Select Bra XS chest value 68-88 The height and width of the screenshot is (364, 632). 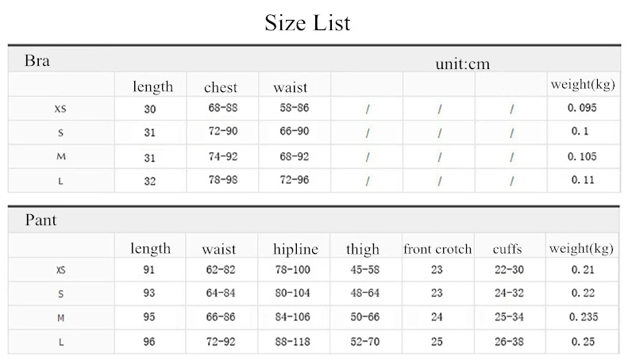tap(223, 108)
